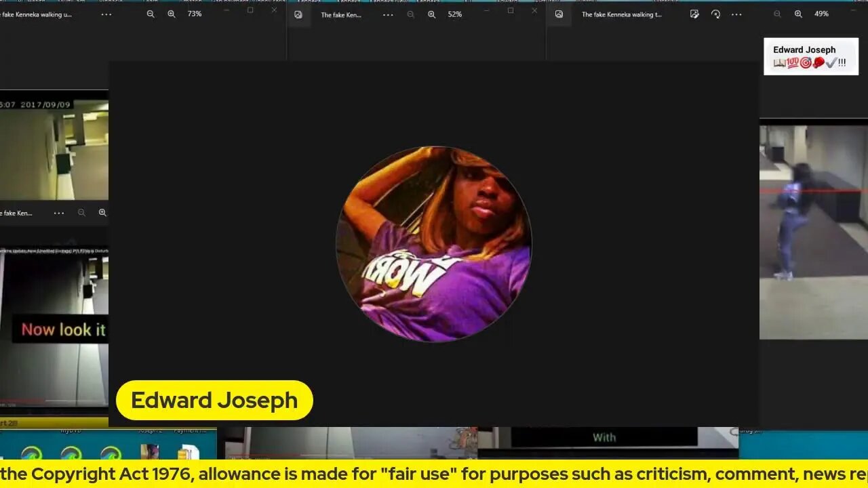Open the three-dot menu in the 49% window

[x=736, y=14]
